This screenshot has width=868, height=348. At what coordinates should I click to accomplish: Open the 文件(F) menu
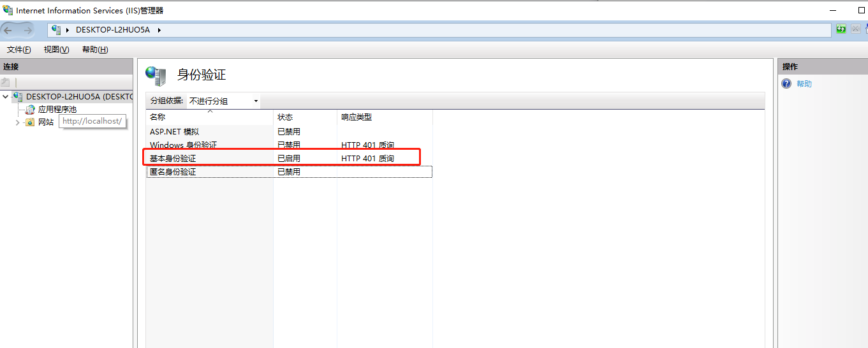pyautogui.click(x=18, y=50)
